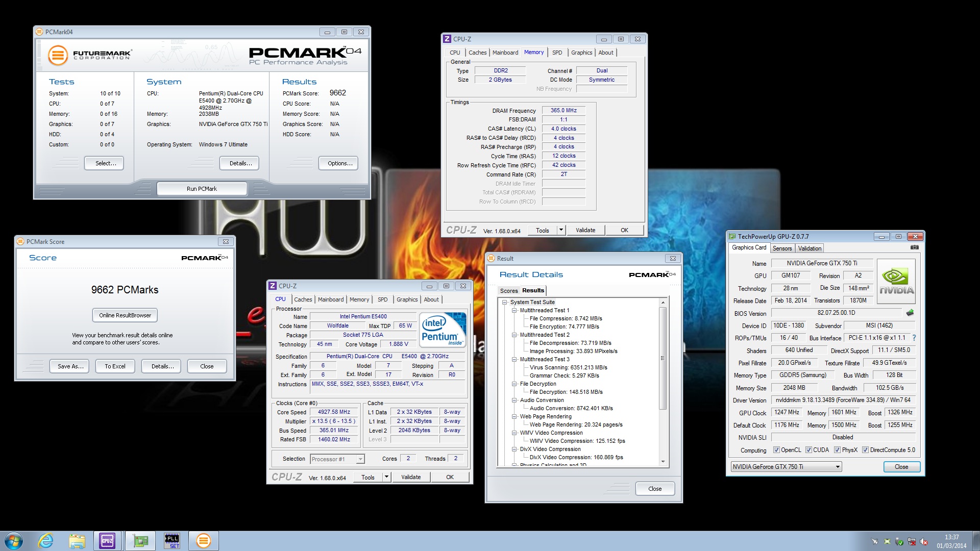Select Virus Scanning: 6351.213 MB/s row
This screenshot has width=980, height=551.
568,367
